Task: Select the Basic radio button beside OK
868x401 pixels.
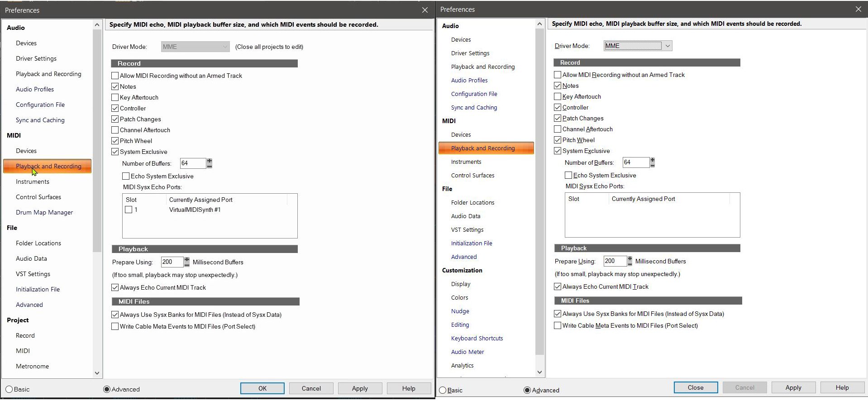Action: tap(9, 389)
